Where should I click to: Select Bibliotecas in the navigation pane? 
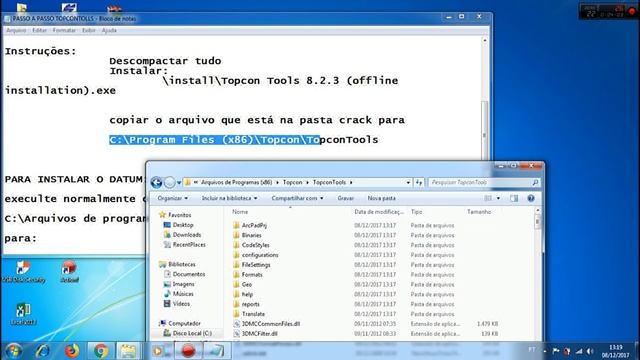click(182, 264)
